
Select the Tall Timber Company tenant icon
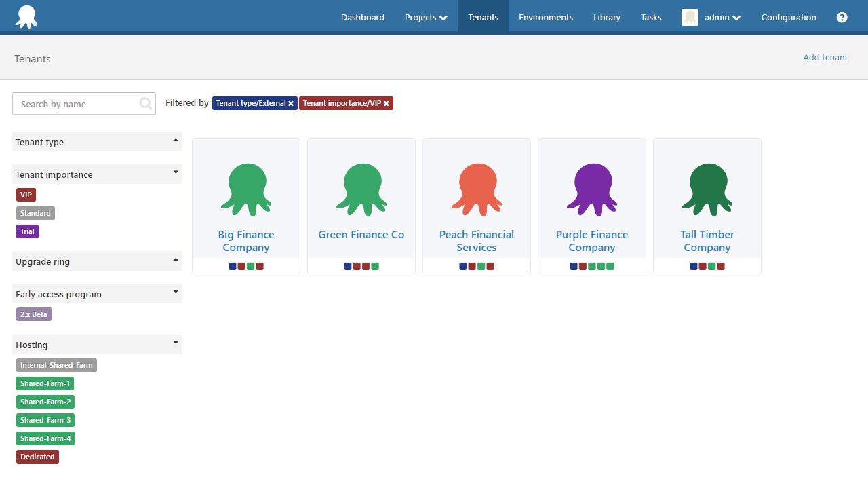(x=707, y=189)
